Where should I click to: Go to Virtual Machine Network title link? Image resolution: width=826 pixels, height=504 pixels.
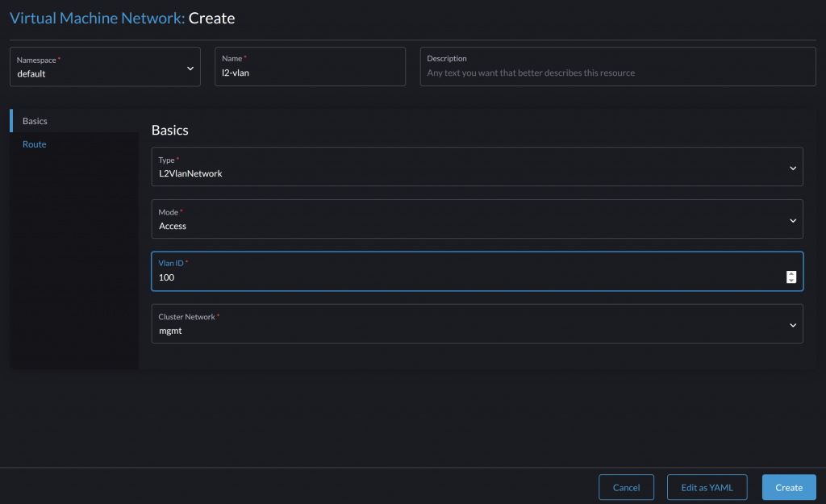coord(97,18)
